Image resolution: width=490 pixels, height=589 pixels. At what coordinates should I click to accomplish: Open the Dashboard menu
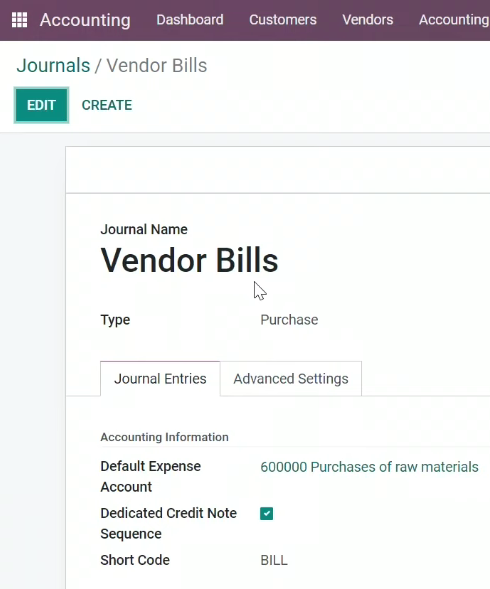pos(190,20)
